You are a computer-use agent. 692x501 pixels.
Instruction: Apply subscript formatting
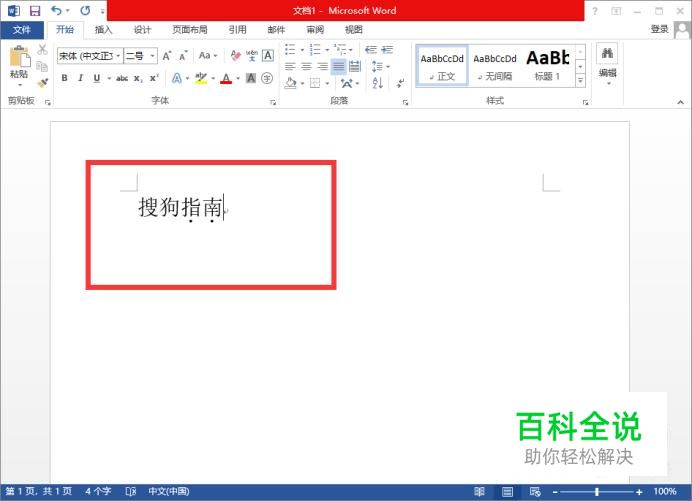[x=138, y=79]
